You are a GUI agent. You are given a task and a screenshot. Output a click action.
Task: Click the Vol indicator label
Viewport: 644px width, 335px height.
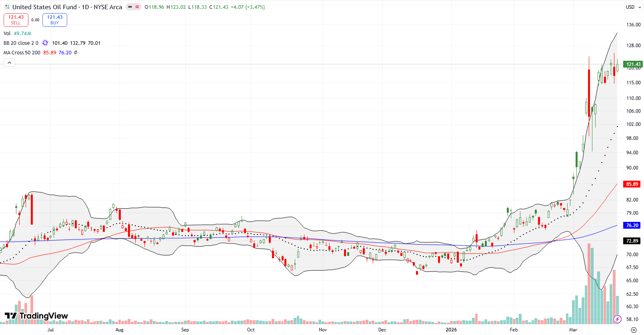(x=7, y=33)
